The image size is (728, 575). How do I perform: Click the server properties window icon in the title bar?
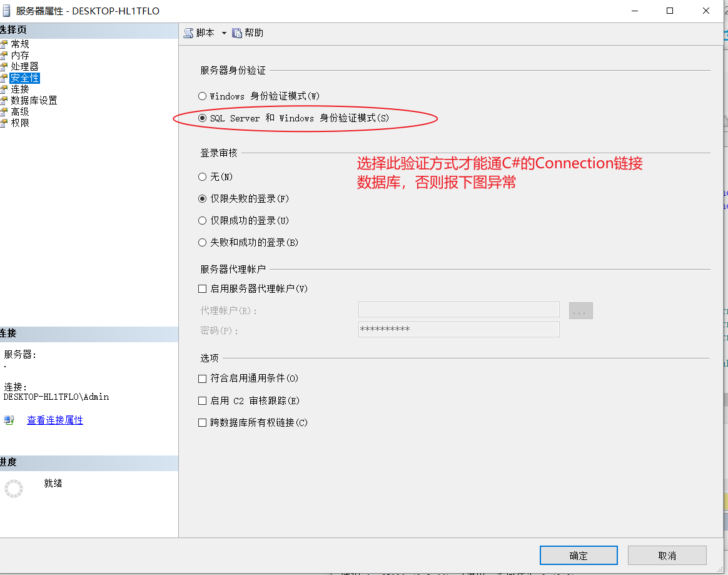[x=6, y=11]
